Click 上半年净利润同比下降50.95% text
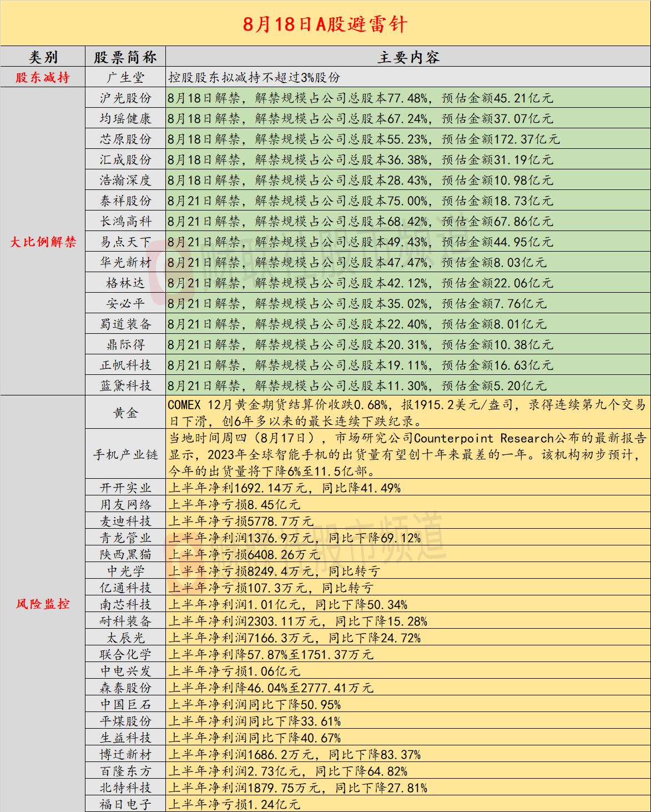The width and height of the screenshot is (651, 812). tap(254, 704)
